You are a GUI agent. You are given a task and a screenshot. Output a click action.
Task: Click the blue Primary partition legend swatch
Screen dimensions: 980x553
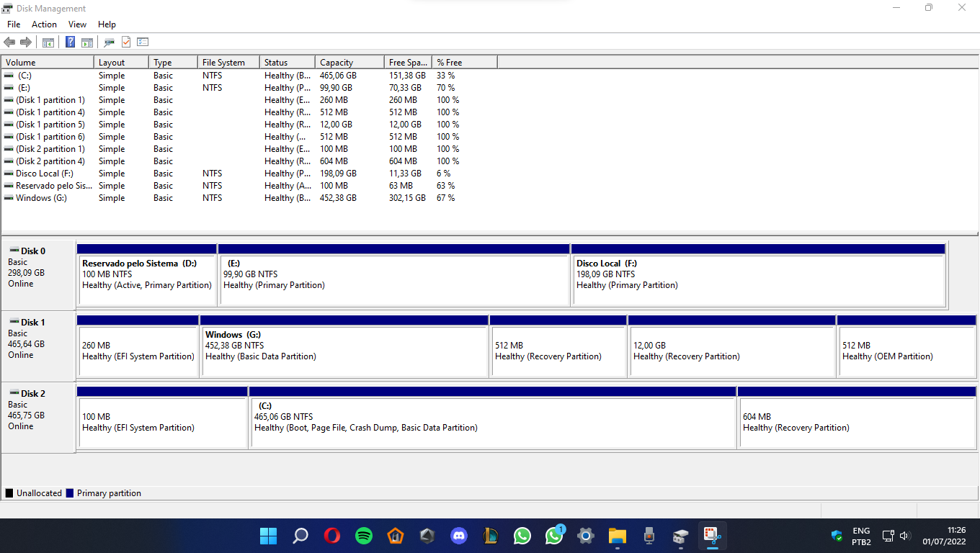(x=70, y=493)
